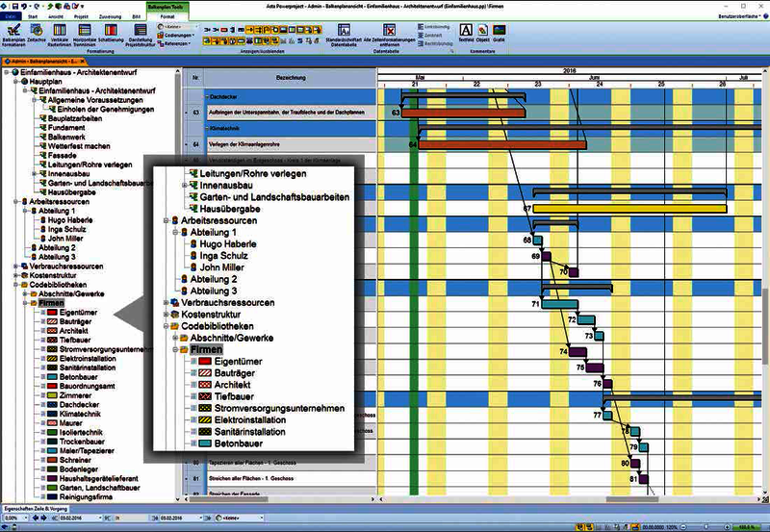Select Hausübergabe in project tree

(x=71, y=192)
